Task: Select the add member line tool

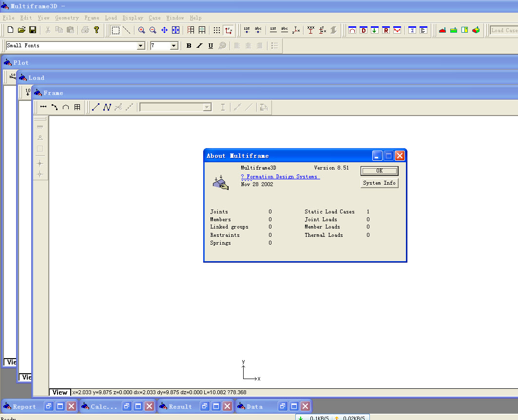Action: pyautogui.click(x=96, y=107)
